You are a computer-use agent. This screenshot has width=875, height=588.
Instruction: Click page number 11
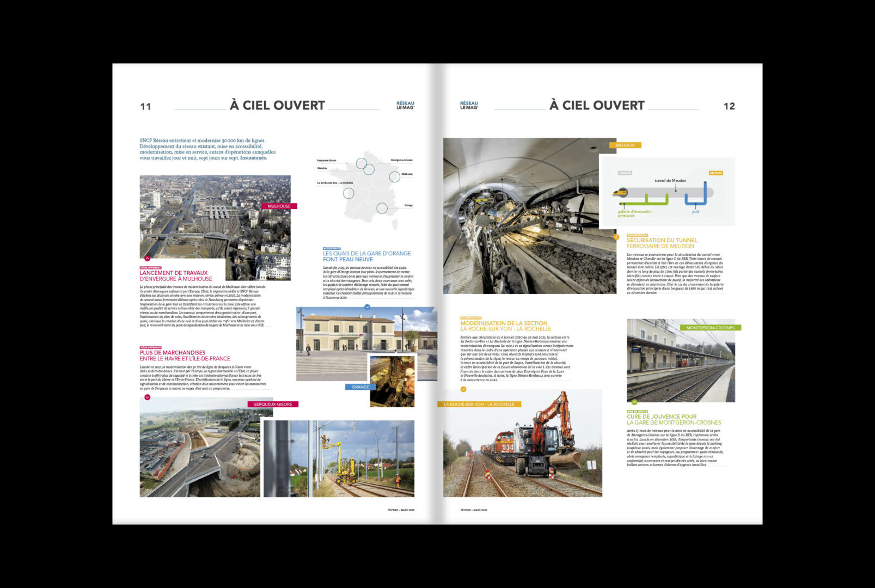pos(145,107)
